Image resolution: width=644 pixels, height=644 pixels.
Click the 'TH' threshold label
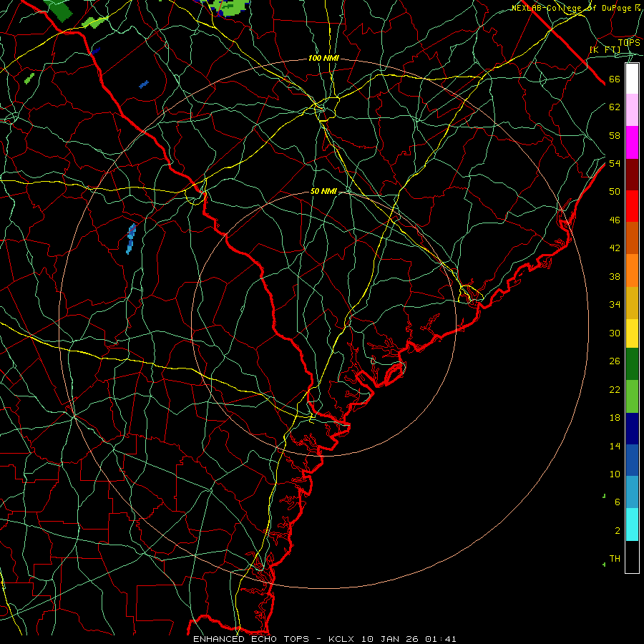(615, 559)
